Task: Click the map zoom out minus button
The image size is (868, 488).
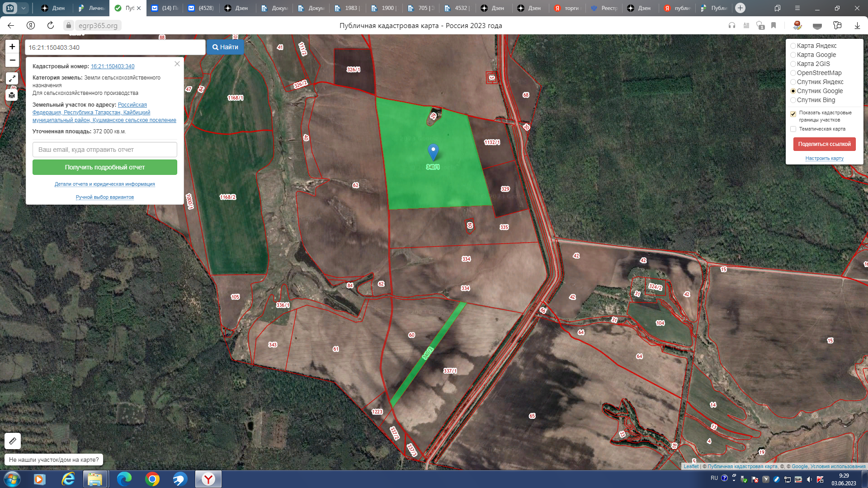Action: point(12,60)
